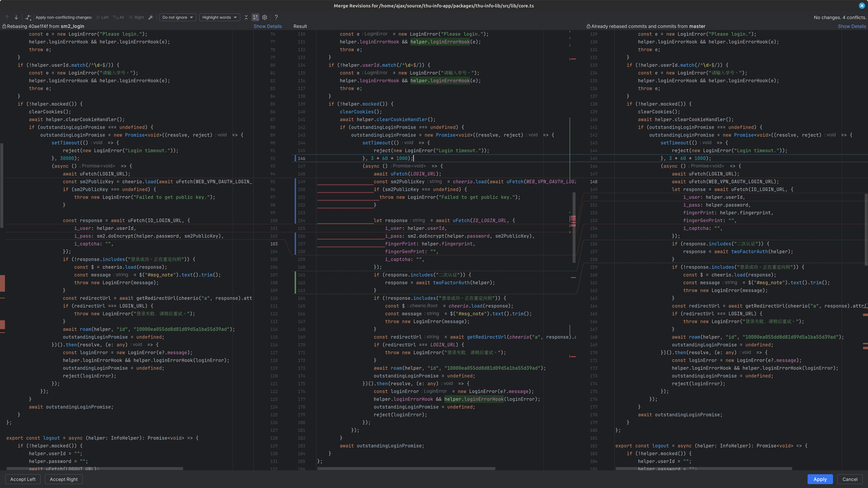Click line number 148 in right pane gutter
Screen dimensions: 868x488
[593, 181]
